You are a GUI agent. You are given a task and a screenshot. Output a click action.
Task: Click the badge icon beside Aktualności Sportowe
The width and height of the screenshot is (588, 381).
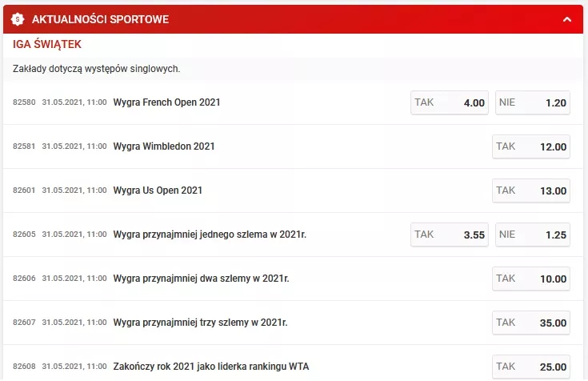(x=18, y=19)
